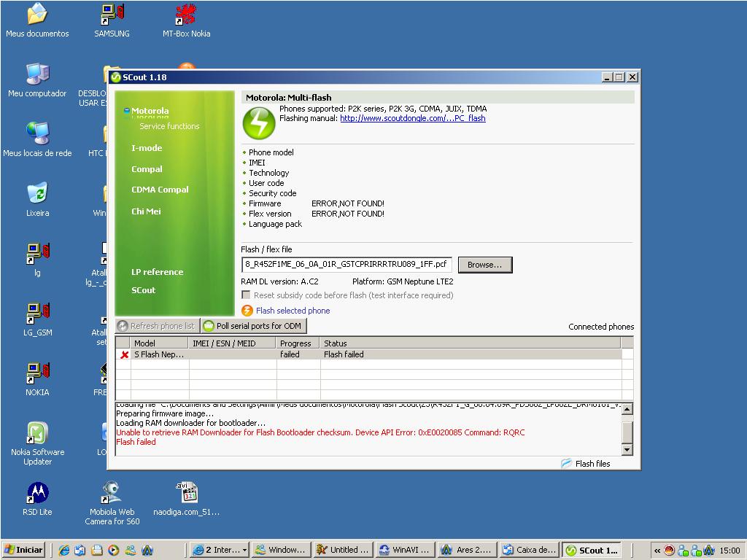Select the LG_GSM desktop shortcut
The height and width of the screenshot is (560, 747).
pos(37,319)
